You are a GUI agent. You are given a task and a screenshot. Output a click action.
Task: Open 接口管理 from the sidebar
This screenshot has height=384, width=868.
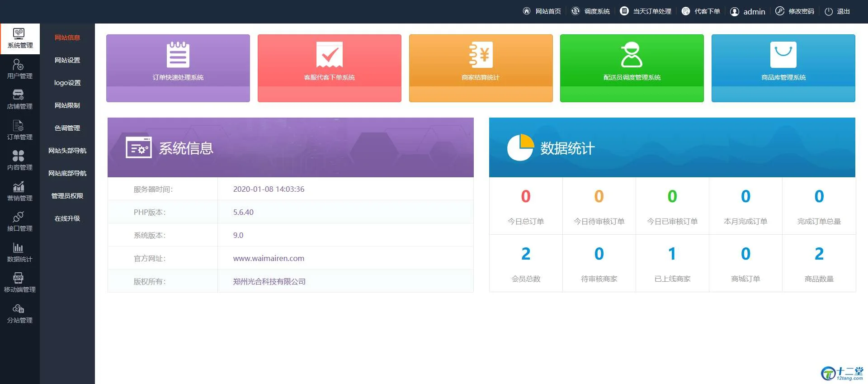19,222
